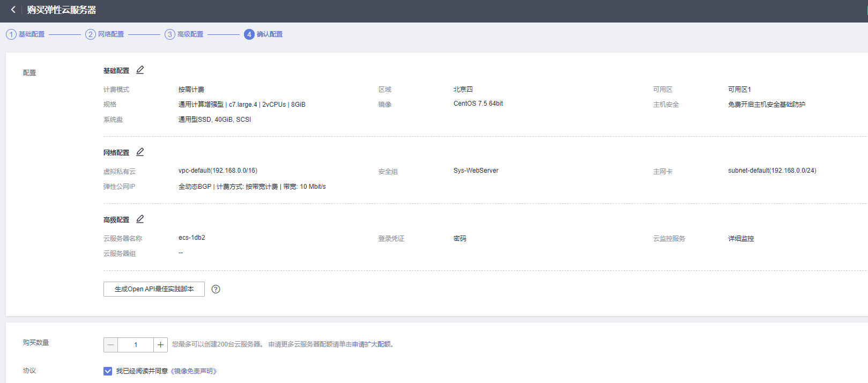Uncheck the 我已经阅读并同意 agreement checkbox

pyautogui.click(x=108, y=371)
